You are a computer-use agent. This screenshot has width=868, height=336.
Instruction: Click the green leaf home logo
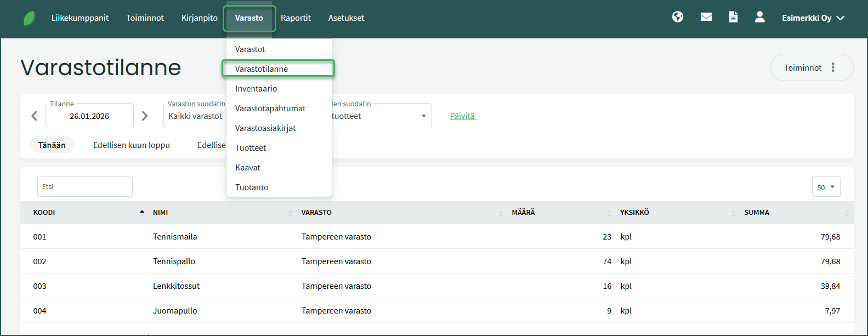30,18
